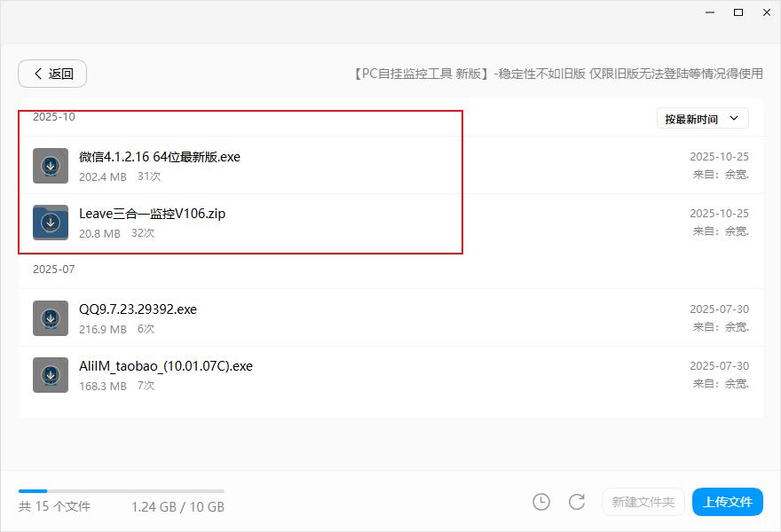Click the Leave三合一监控V106.zip folder icon
Viewport: 781px width, 532px height.
pos(51,223)
